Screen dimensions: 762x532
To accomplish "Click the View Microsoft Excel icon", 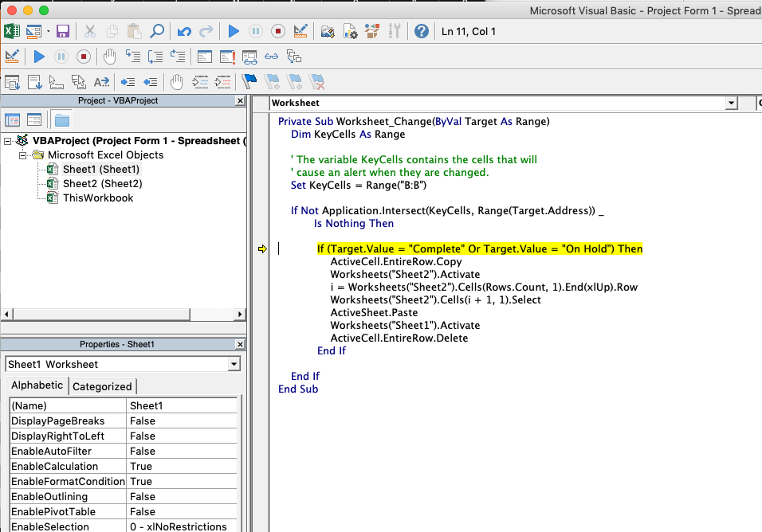I will (x=12, y=30).
